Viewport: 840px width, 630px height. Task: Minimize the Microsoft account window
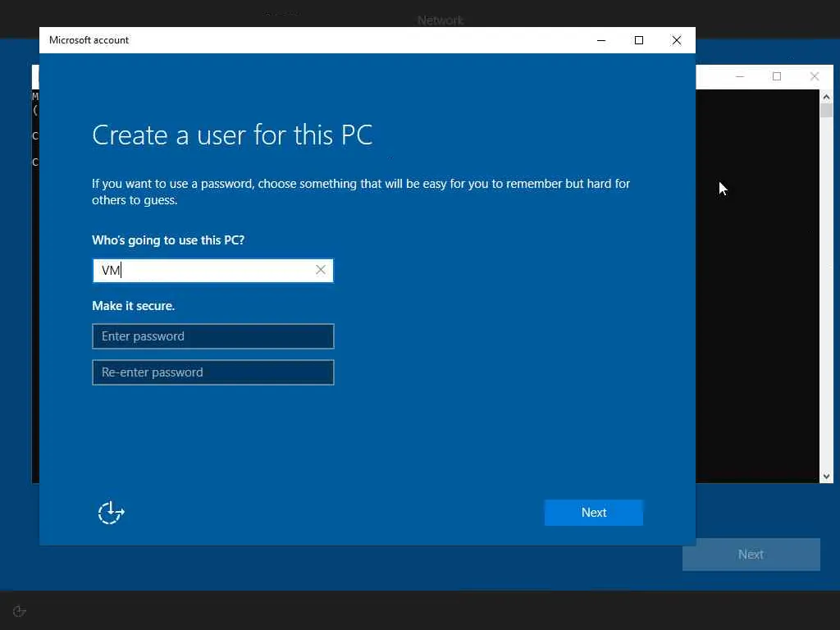click(601, 40)
